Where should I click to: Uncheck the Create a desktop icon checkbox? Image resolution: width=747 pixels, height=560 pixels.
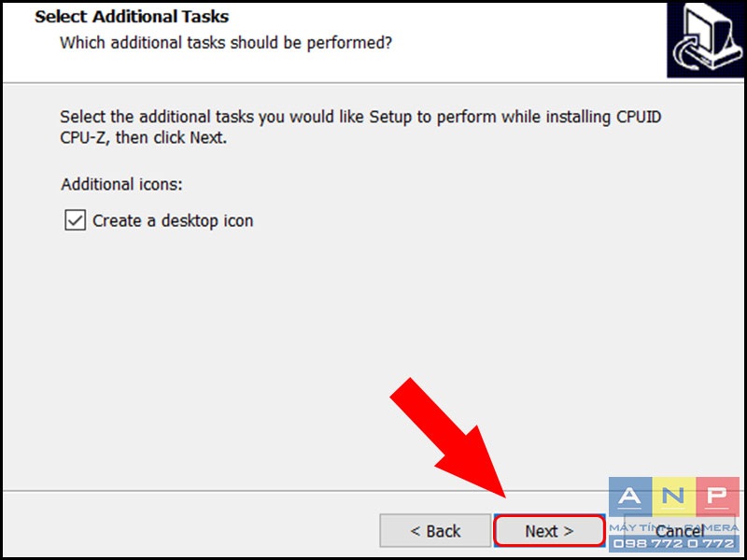76,220
